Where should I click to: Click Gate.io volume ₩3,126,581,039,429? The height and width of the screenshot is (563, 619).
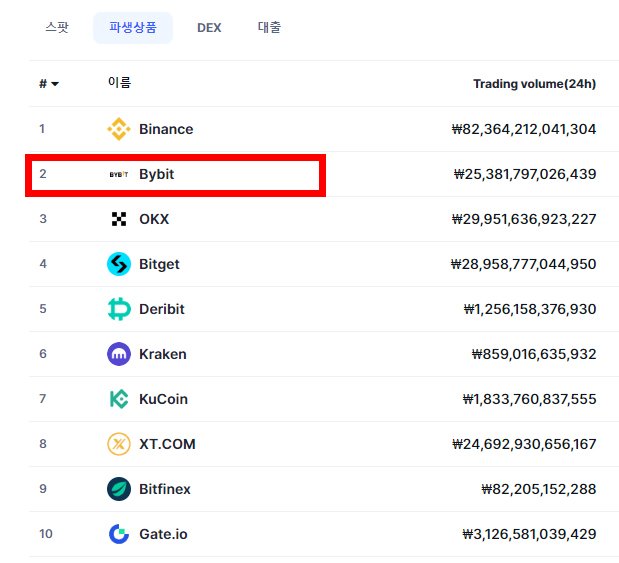[x=529, y=534]
